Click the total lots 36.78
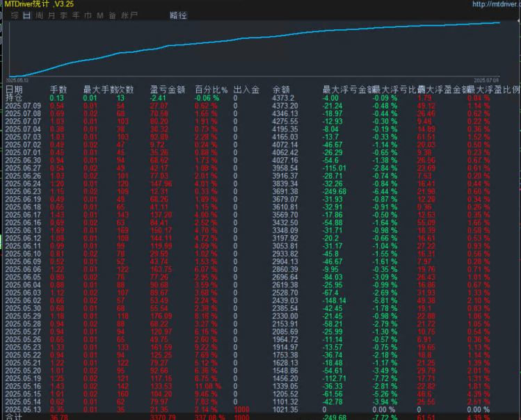The width and height of the screenshot is (521, 420). click(x=59, y=417)
